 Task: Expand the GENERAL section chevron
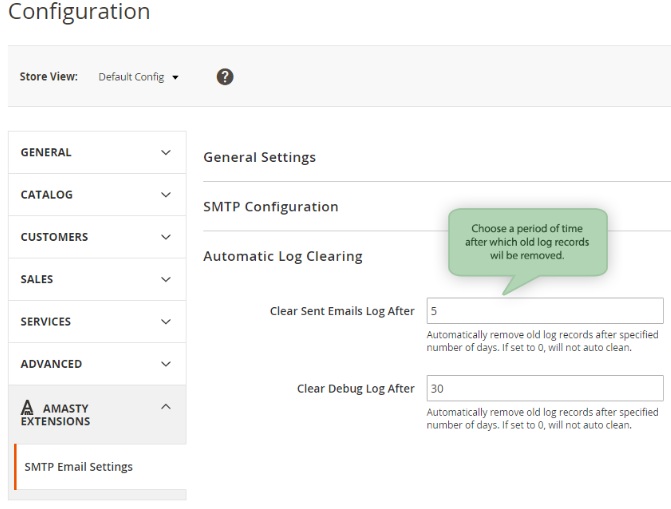coord(166,153)
